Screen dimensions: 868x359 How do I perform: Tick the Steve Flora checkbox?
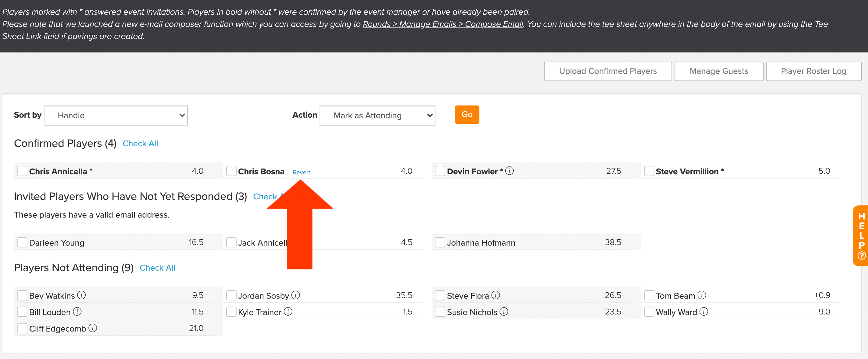click(440, 295)
